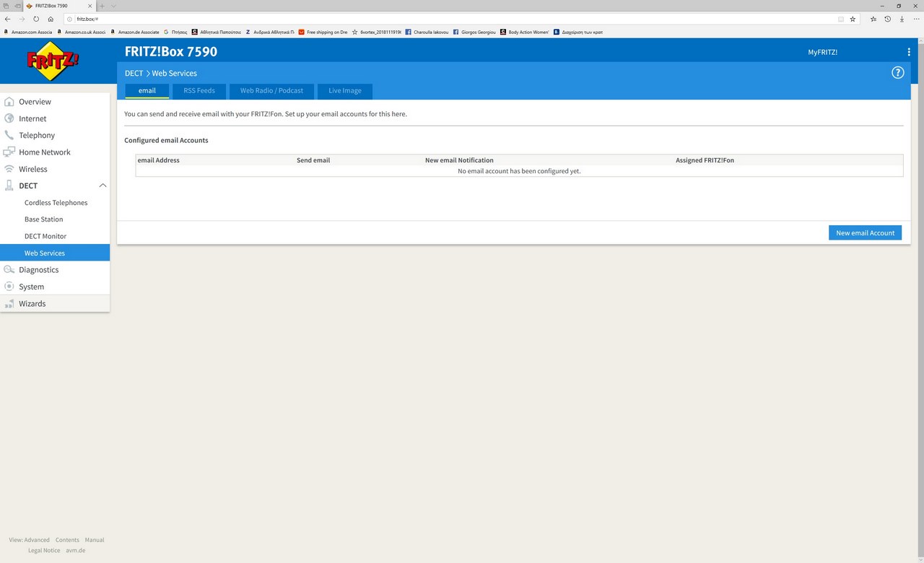Click the Assigned FRITZ!Fon column header
The width and height of the screenshot is (924, 563).
click(705, 160)
